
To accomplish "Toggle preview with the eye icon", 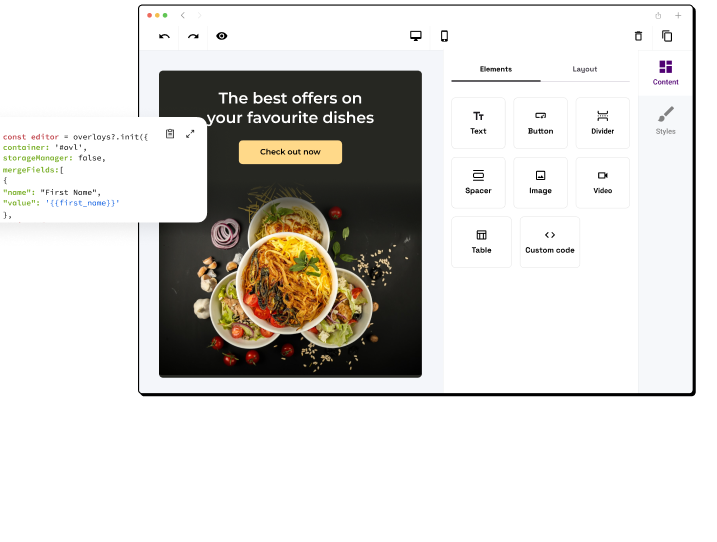I will pos(222,36).
